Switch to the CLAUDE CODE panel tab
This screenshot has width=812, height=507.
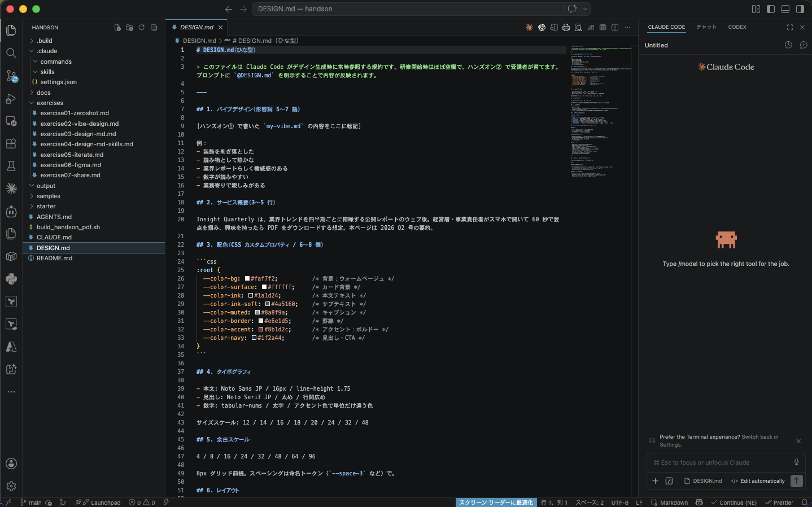pos(666,27)
